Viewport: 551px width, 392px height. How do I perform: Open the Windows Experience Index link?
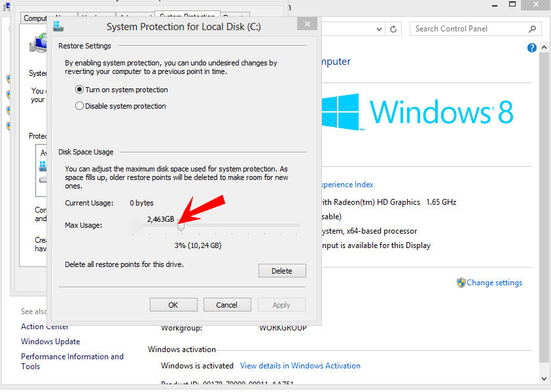347,185
